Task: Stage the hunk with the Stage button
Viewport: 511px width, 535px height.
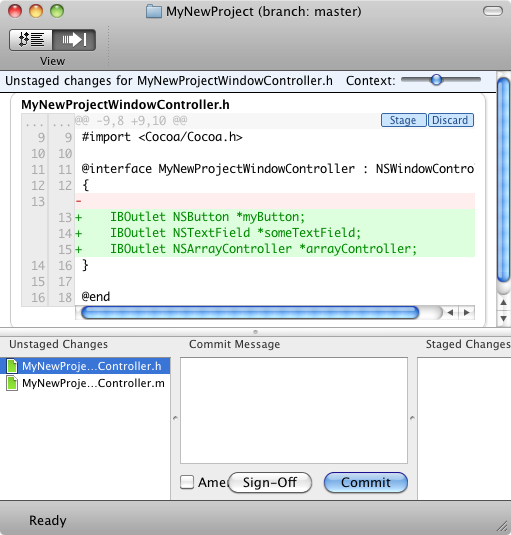Action: 403,120
